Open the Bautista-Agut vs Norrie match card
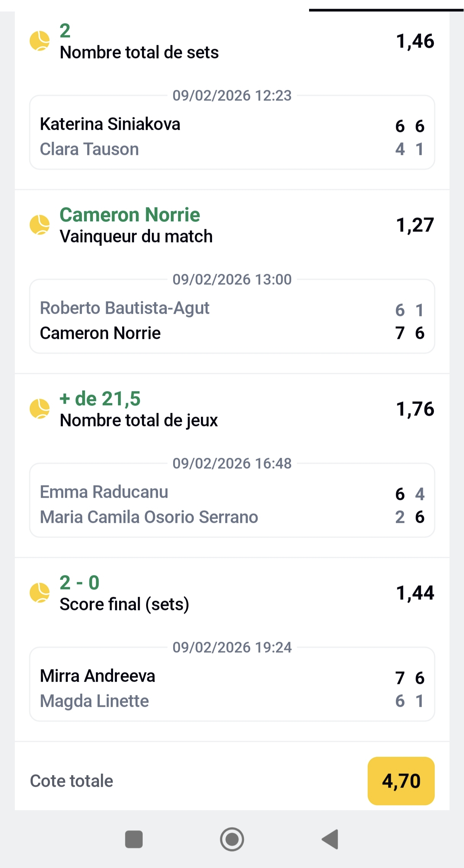 point(232,320)
